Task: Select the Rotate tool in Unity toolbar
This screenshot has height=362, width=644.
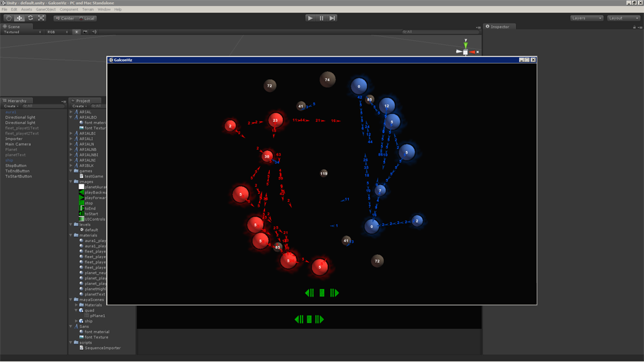Action: (x=30, y=18)
